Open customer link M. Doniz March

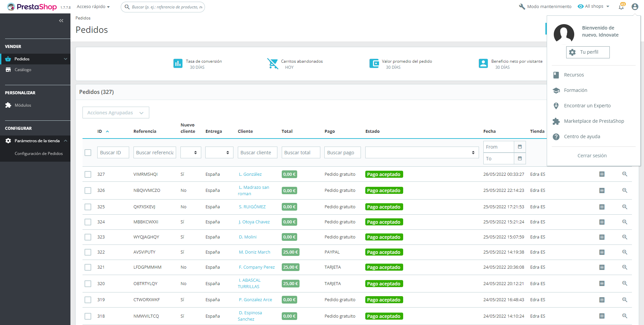point(254,252)
